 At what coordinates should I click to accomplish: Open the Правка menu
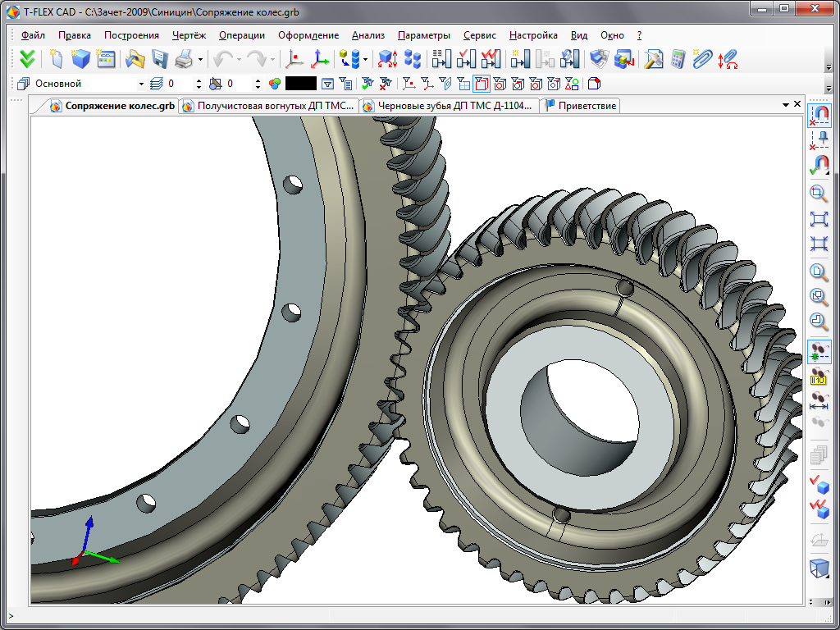coord(75,35)
